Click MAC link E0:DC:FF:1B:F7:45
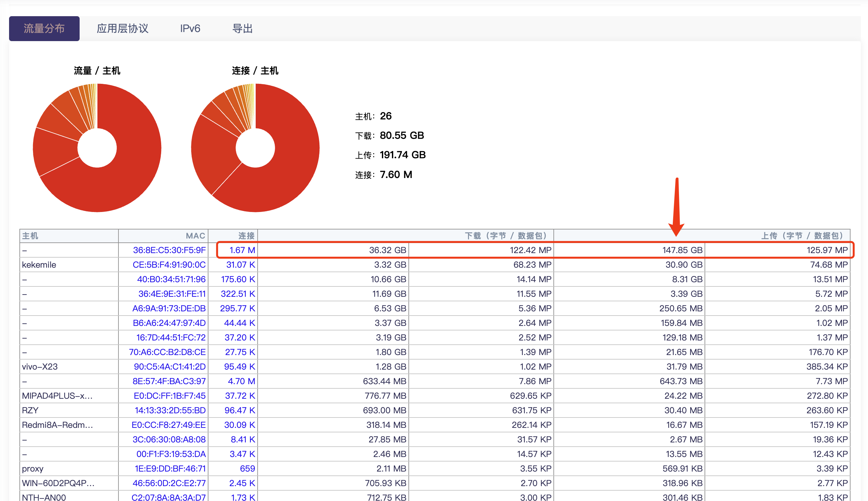The height and width of the screenshot is (501, 868). tap(170, 396)
